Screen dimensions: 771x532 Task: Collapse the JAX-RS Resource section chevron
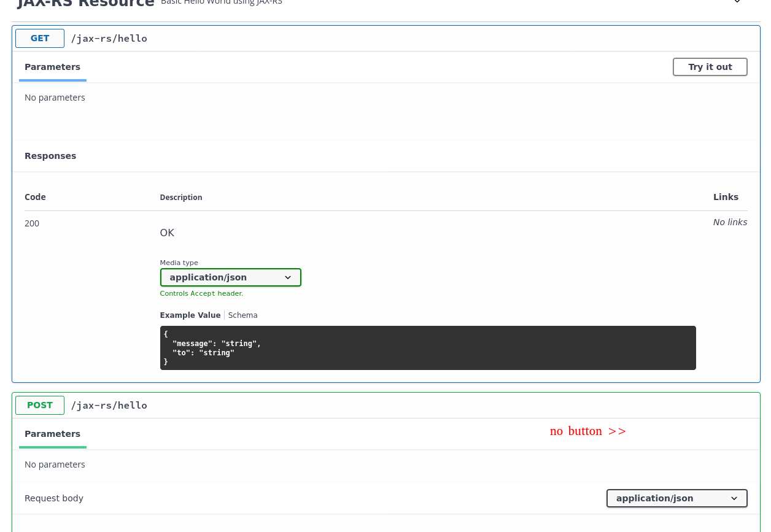coord(737,2)
